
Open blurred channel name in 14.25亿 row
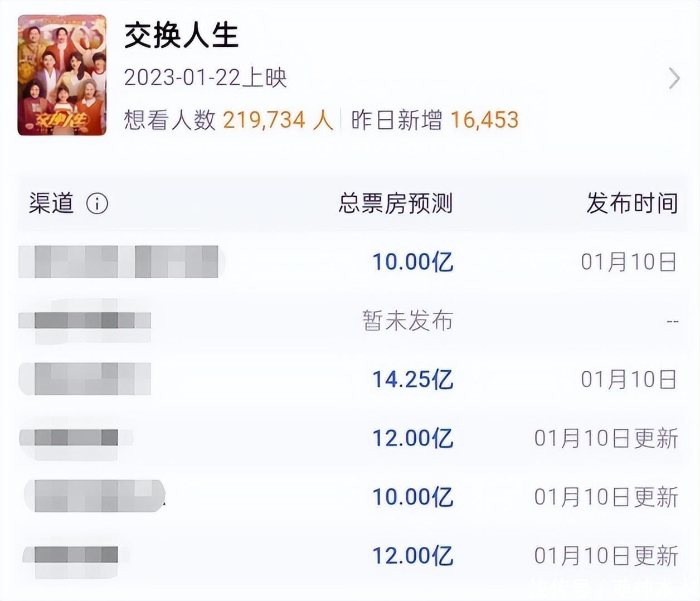pos(85,379)
